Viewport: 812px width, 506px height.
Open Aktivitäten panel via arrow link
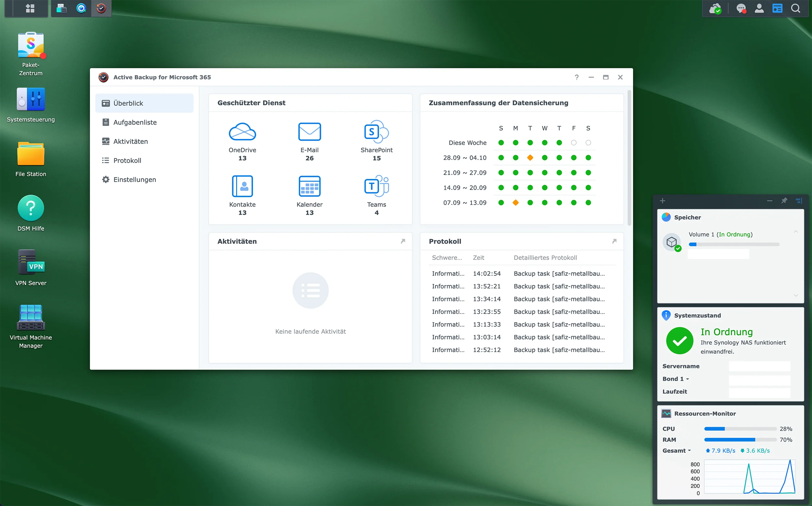[403, 241]
